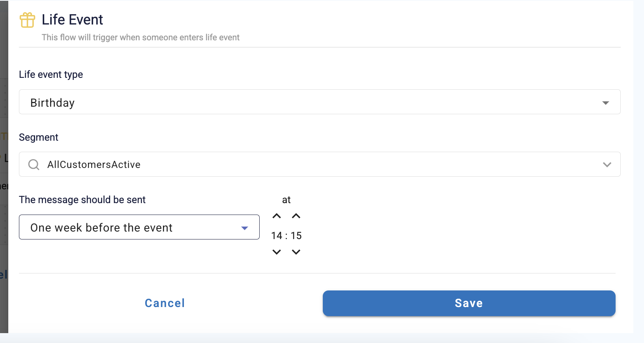
Task: Click the Life event type label
Action: 51,74
